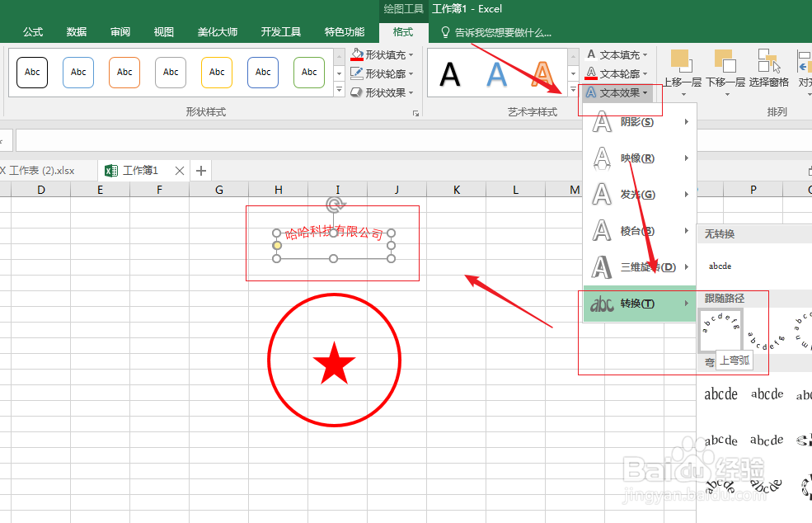Switch to the 视图 (View) ribbon tab
Viewport: 812px width, 523px height.
[163, 31]
